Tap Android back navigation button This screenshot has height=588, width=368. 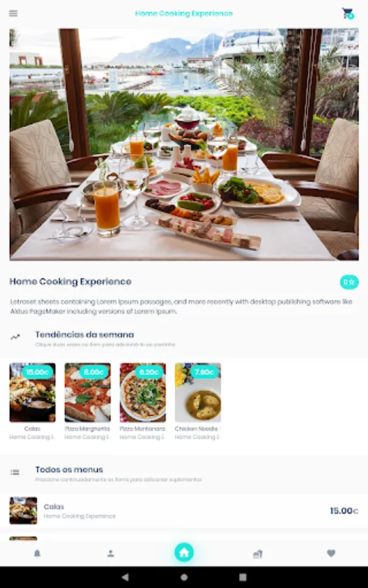point(125,577)
